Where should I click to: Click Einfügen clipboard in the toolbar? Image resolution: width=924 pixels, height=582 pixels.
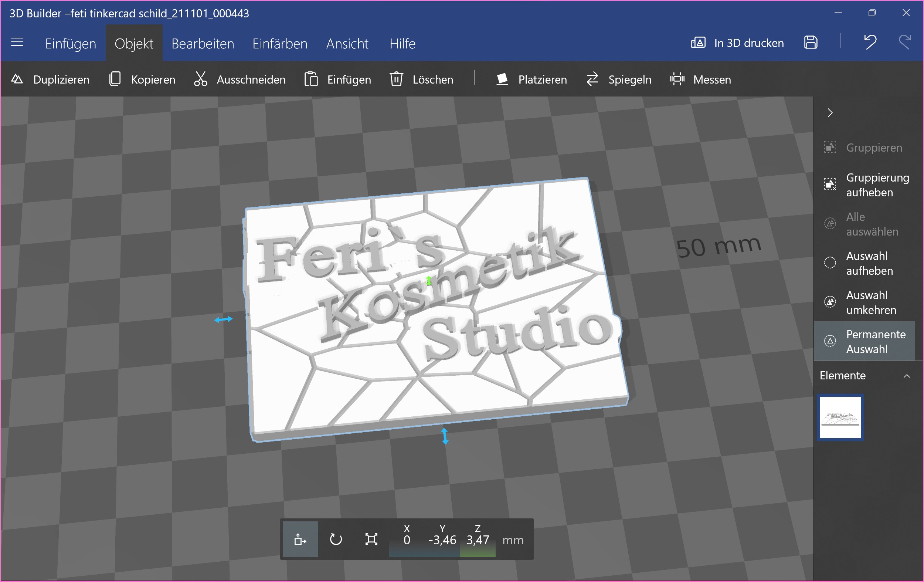338,79
